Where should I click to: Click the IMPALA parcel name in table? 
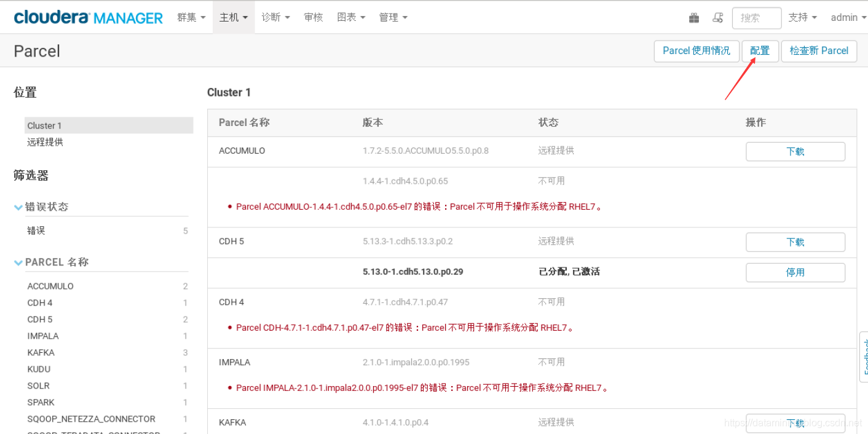pyautogui.click(x=235, y=362)
